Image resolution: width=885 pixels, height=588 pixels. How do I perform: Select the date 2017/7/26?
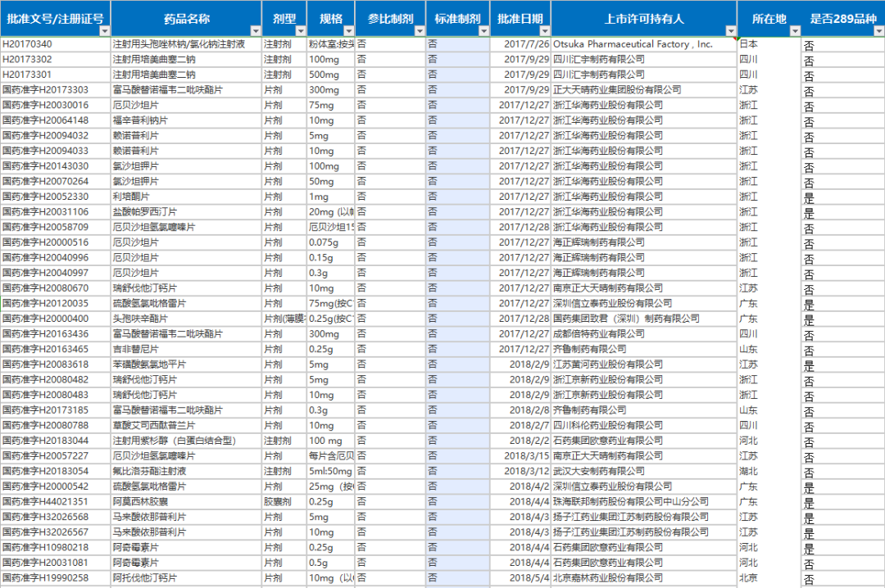[x=520, y=44]
